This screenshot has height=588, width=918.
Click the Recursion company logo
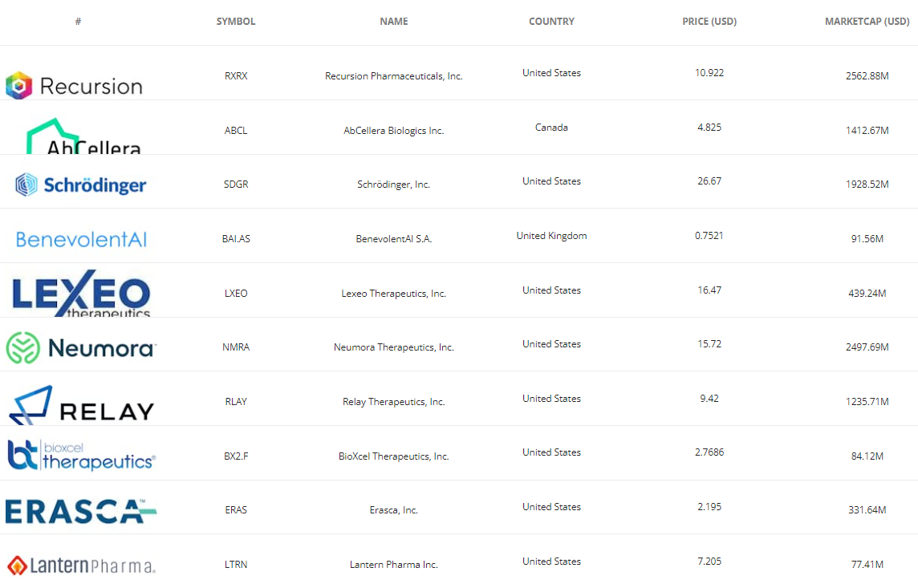point(74,86)
